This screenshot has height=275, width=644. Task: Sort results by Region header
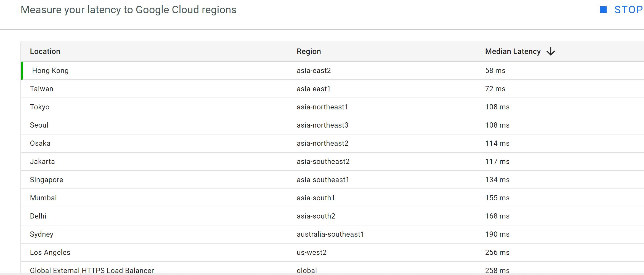pos(309,51)
